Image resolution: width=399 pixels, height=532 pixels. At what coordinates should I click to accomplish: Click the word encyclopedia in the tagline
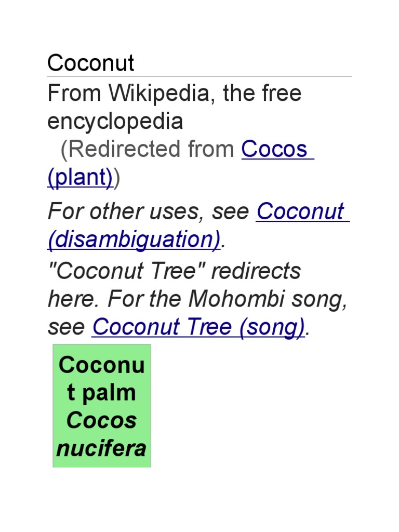(115, 122)
